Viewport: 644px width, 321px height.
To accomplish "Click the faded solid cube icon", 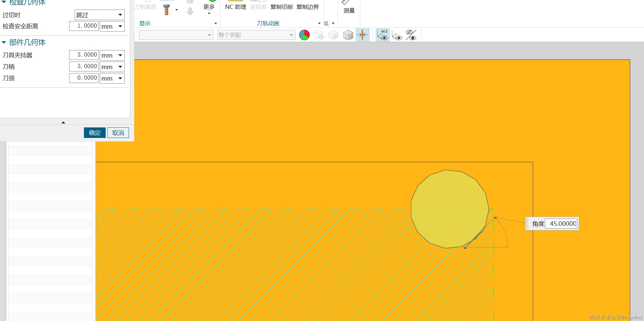I will pyautogui.click(x=333, y=35).
